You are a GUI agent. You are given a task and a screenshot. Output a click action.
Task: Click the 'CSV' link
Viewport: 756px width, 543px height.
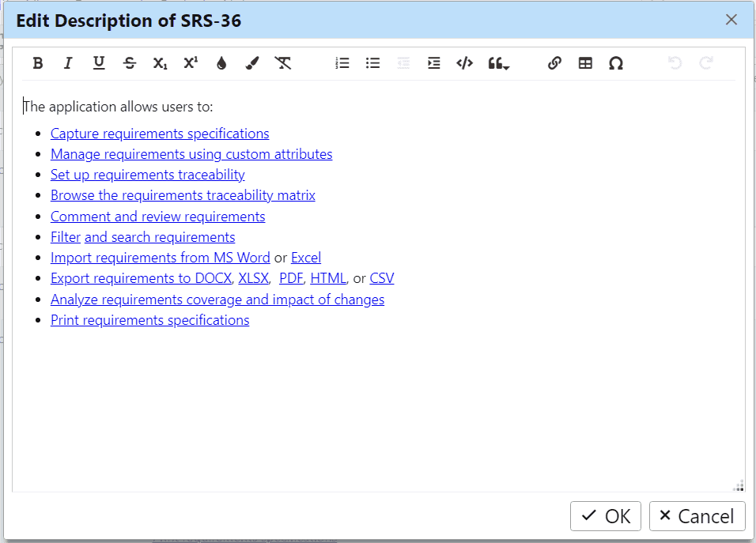coord(382,278)
